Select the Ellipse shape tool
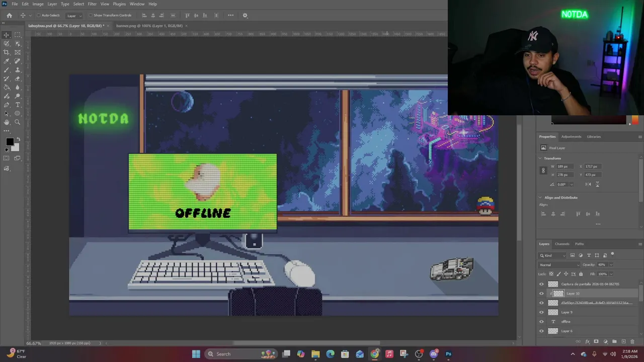The width and height of the screenshot is (644, 362). click(18, 114)
